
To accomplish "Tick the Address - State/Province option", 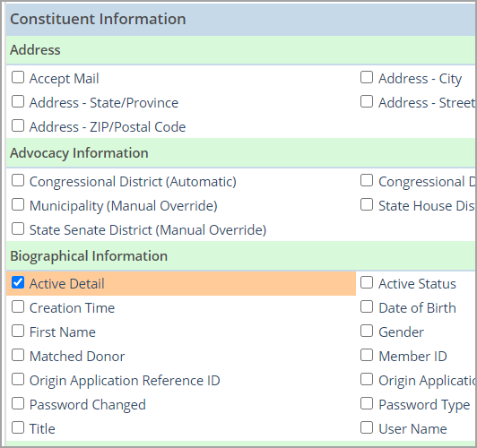I will pos(18,101).
